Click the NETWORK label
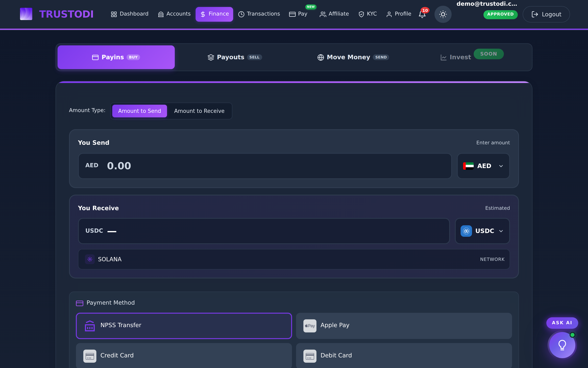Viewport: 588px width, 368px height. [x=492, y=259]
